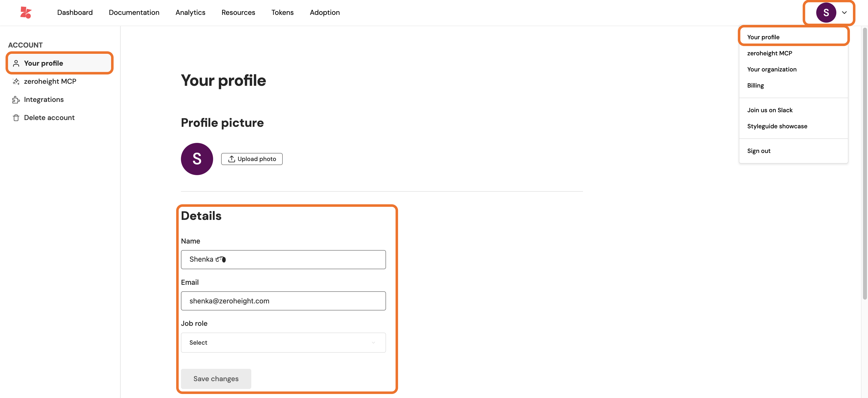
Task: Select Billing from the account menu
Action: 755,86
